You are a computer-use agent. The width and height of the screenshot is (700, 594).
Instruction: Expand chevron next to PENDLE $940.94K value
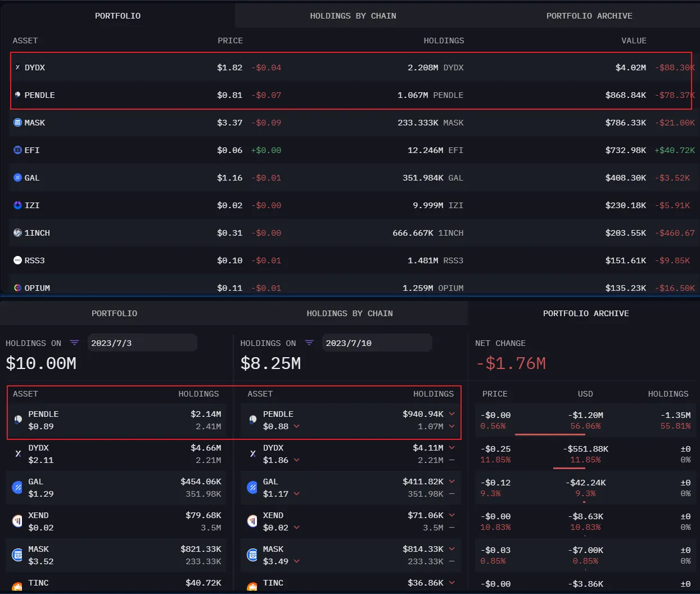coord(451,414)
